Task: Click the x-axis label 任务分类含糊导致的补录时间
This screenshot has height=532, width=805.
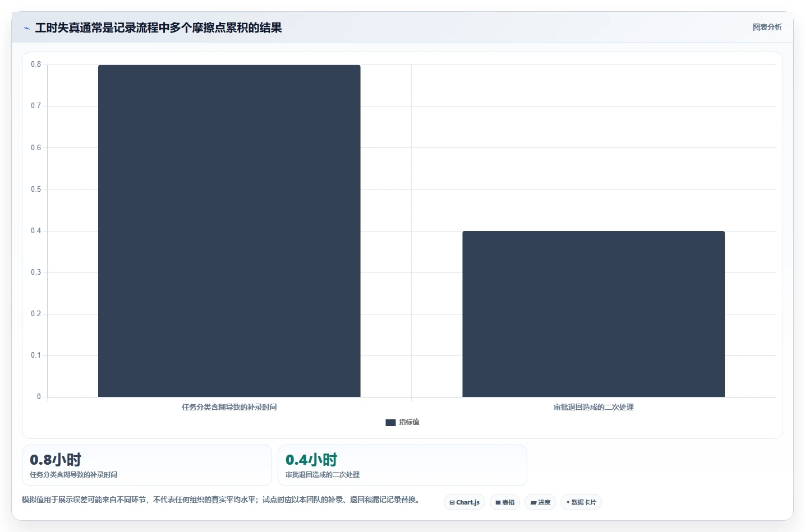Action: 229,407
